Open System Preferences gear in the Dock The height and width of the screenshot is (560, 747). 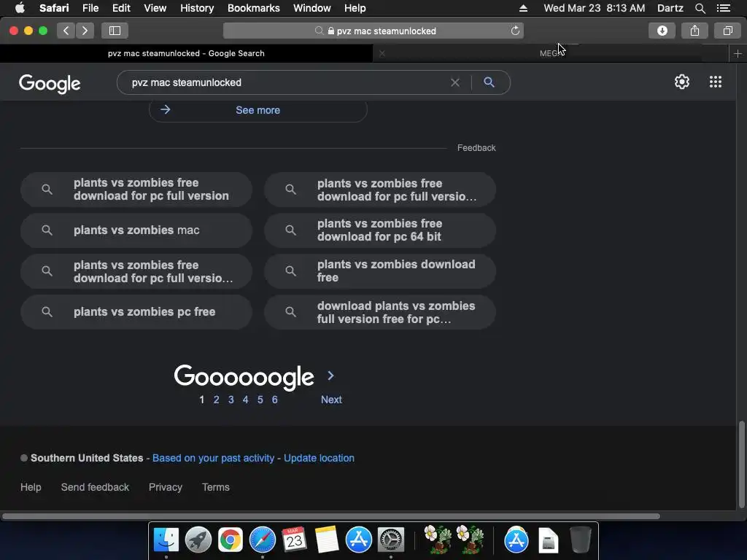(391, 540)
